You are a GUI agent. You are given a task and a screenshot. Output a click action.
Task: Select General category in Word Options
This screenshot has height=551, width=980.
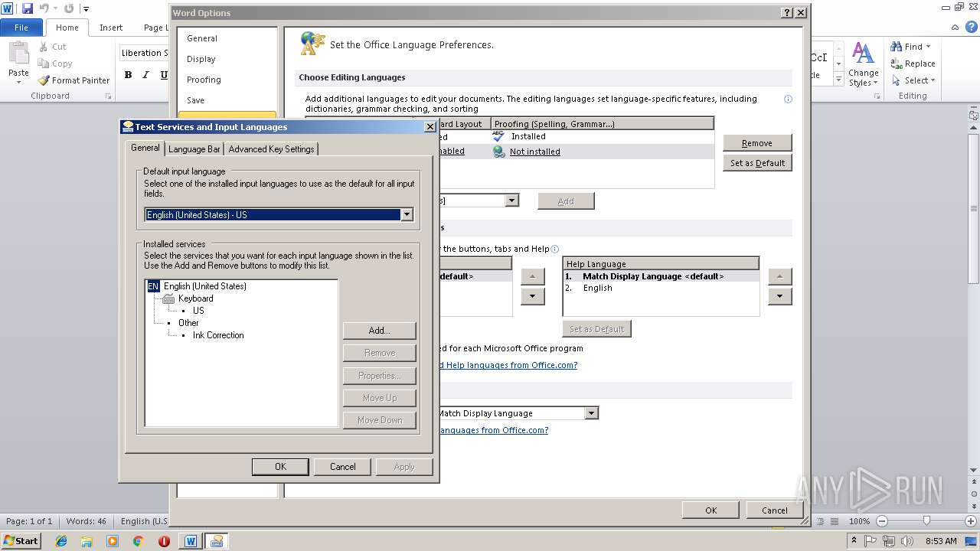[202, 38]
